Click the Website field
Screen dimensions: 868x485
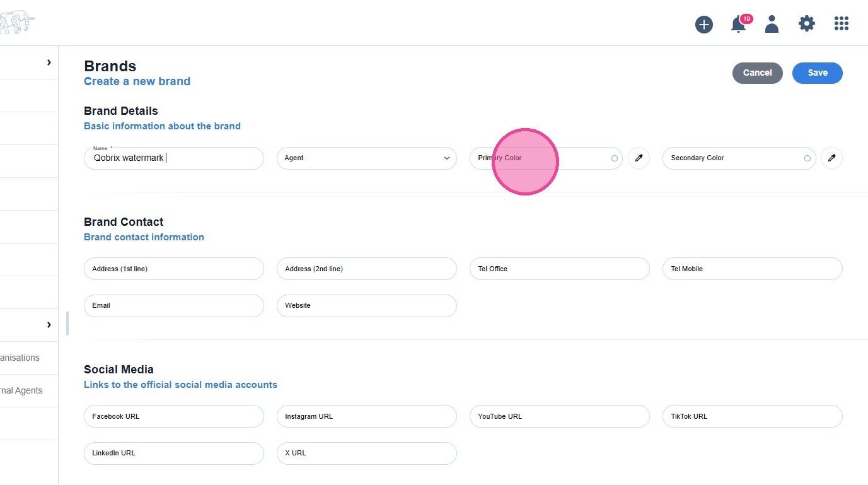tap(367, 306)
